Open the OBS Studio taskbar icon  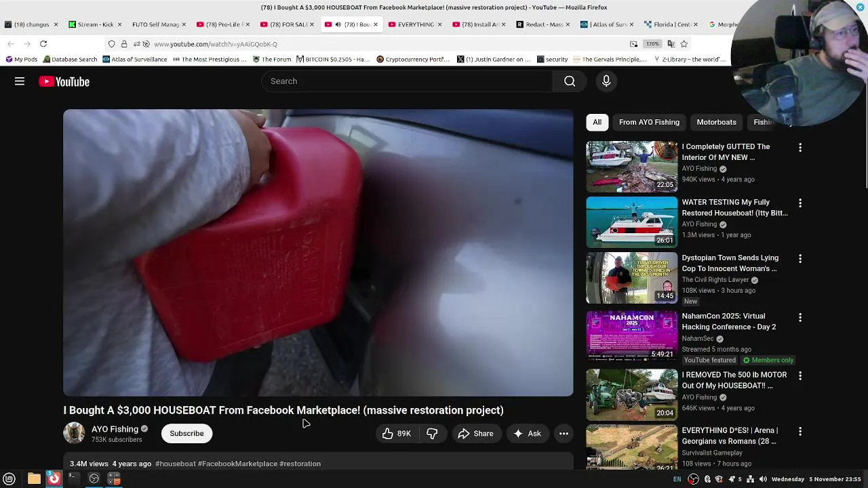click(x=94, y=479)
